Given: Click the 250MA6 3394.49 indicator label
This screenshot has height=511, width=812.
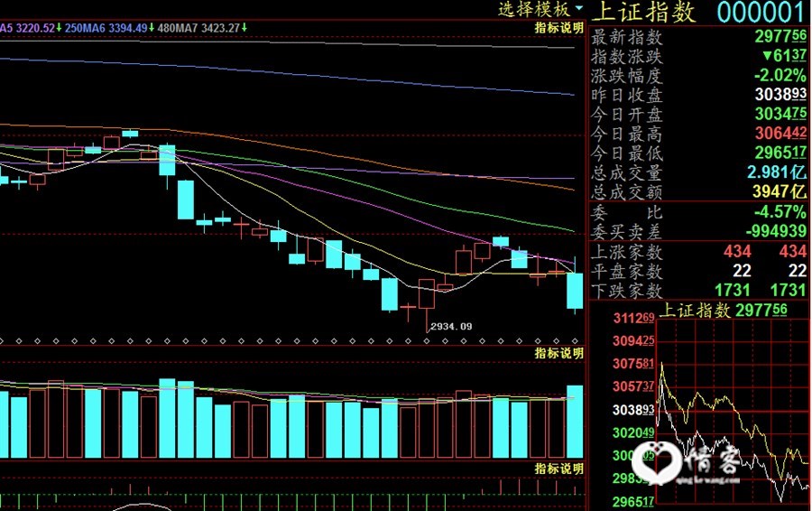Looking at the screenshot, I should (106, 28).
